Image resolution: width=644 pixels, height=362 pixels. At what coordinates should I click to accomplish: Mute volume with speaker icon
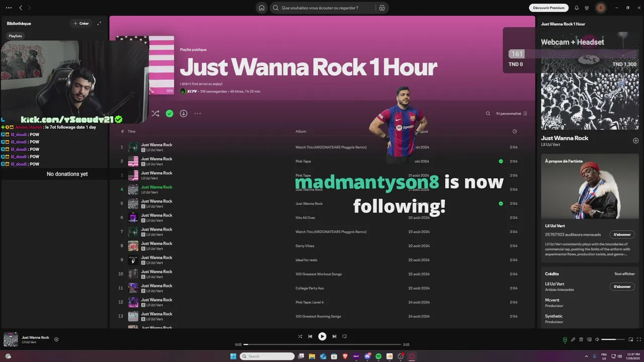(x=597, y=339)
